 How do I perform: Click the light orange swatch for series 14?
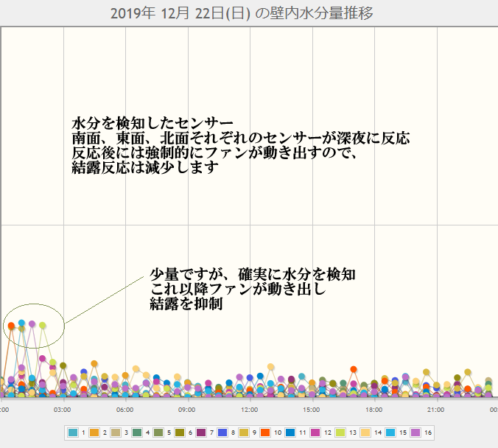[365, 433]
